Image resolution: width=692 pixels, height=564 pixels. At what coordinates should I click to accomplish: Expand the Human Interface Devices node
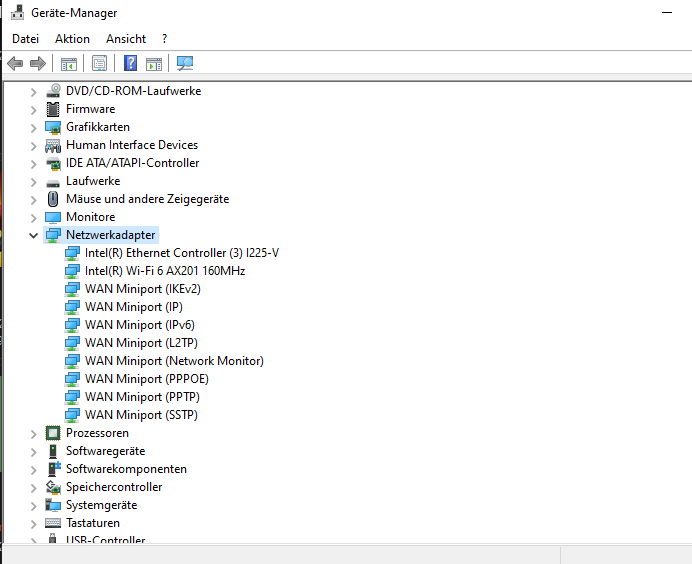coord(34,146)
